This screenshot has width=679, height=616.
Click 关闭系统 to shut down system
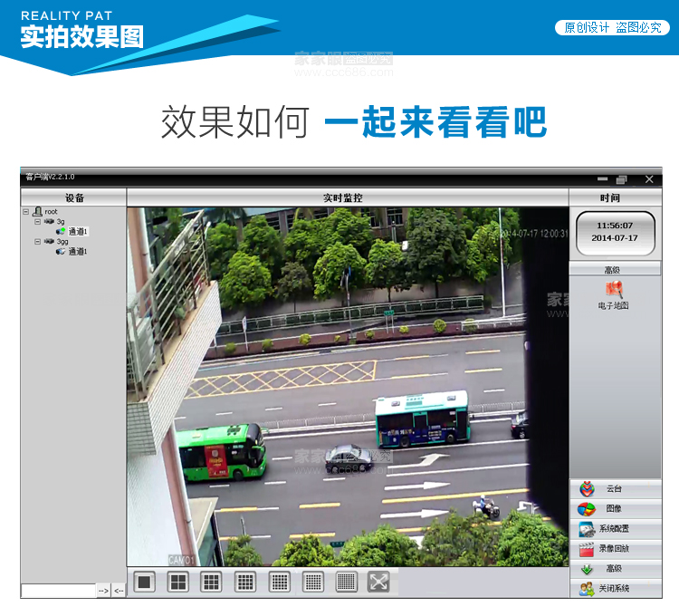pyautogui.click(x=615, y=589)
